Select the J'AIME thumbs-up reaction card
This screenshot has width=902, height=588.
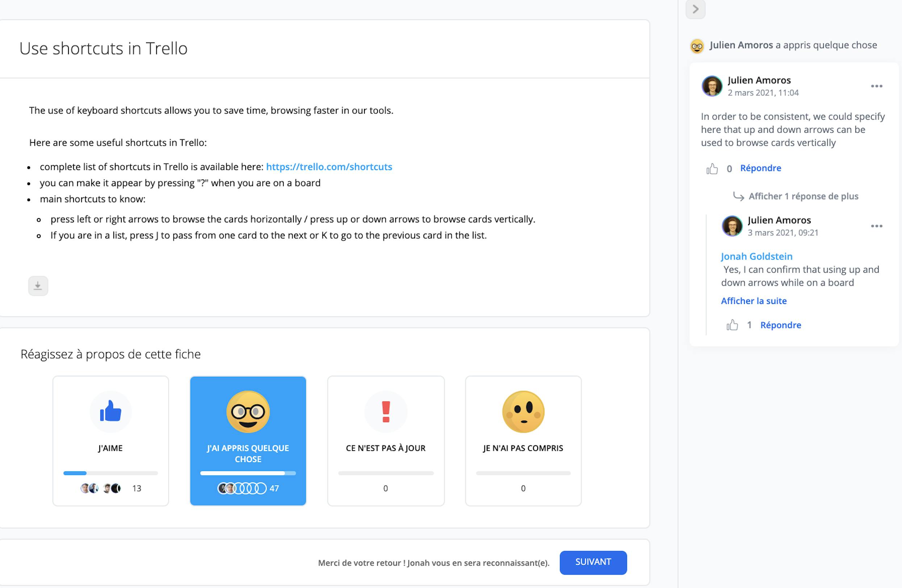click(110, 441)
